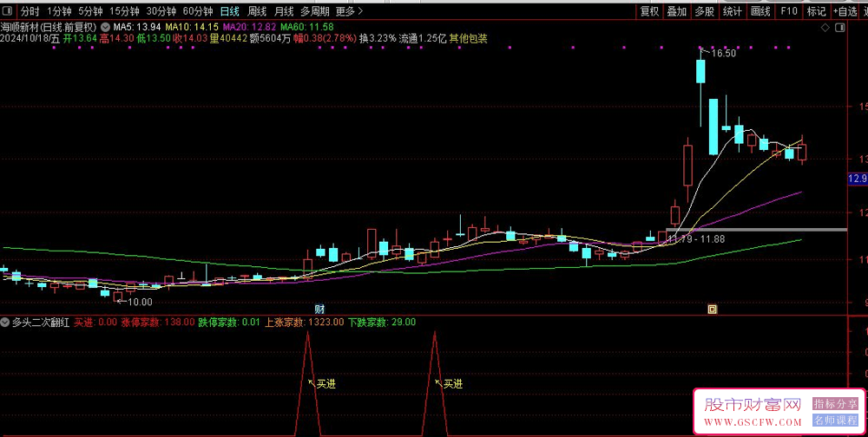The width and height of the screenshot is (868, 437).
Task: Expand the 更多 periods menu
Action: pyautogui.click(x=349, y=11)
